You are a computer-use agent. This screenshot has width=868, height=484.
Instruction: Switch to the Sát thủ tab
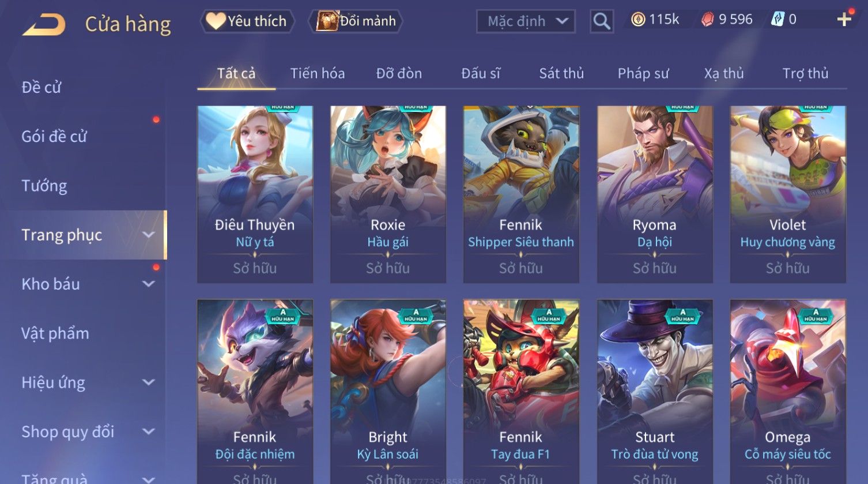[x=561, y=73]
